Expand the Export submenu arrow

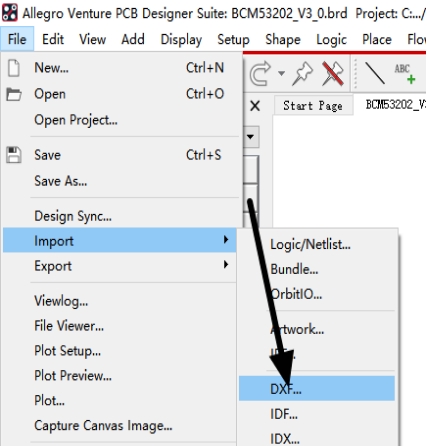226,265
